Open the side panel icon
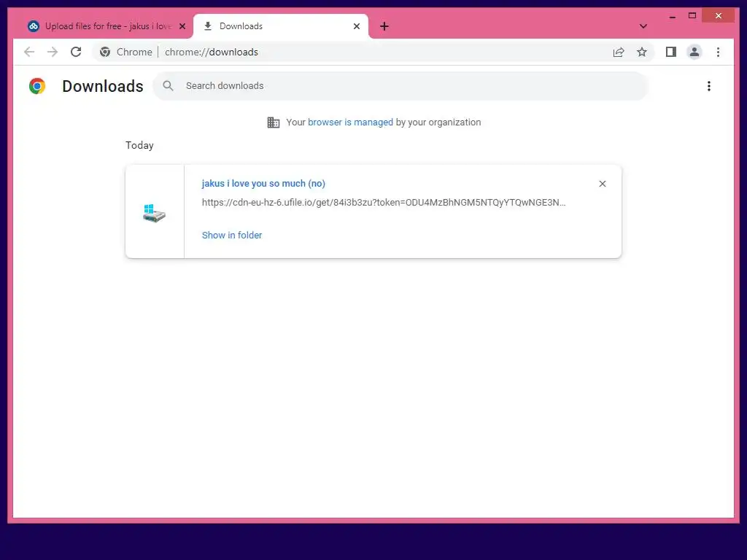The height and width of the screenshot is (560, 747). pos(671,52)
